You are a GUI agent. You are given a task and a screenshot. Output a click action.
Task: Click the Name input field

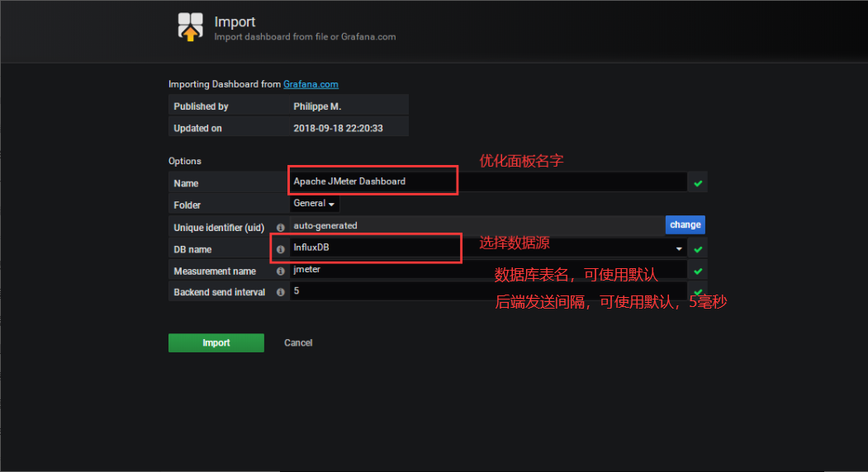click(x=488, y=182)
